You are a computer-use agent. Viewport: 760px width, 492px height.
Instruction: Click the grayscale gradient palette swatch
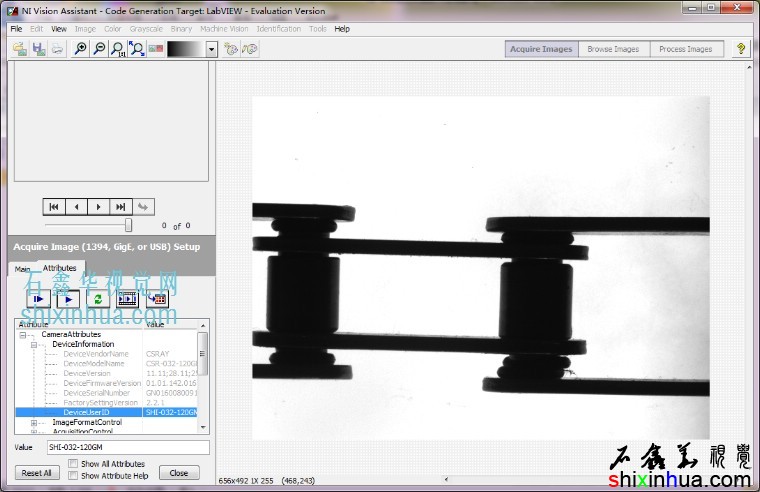click(186, 49)
